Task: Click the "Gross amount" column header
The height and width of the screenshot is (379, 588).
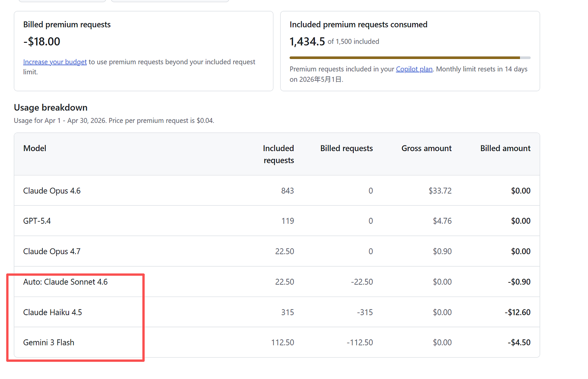Action: pos(426,148)
